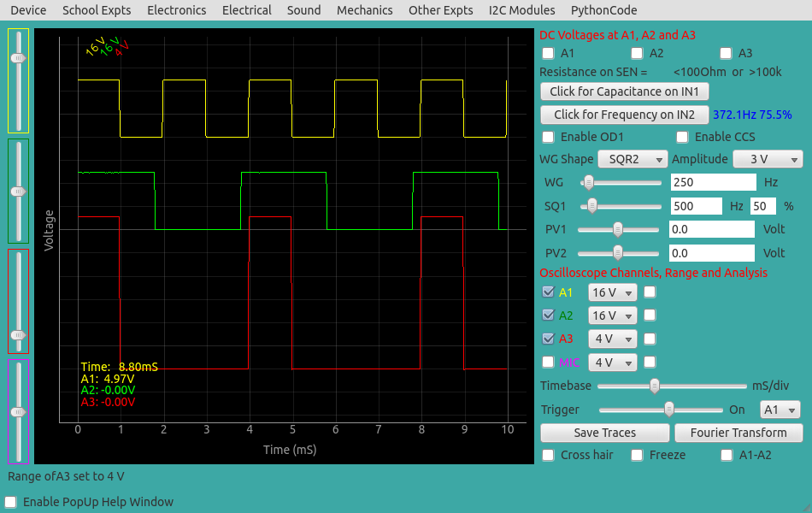The width and height of the screenshot is (812, 513).
Task: Enable PopUp Help Window
Action: (11, 502)
